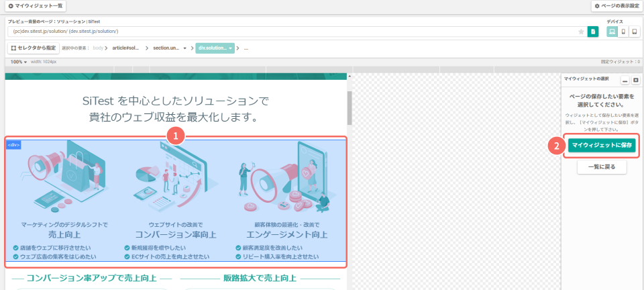Click 顧客満足度を改善したい list item
This screenshot has height=290, width=644.
click(269, 248)
